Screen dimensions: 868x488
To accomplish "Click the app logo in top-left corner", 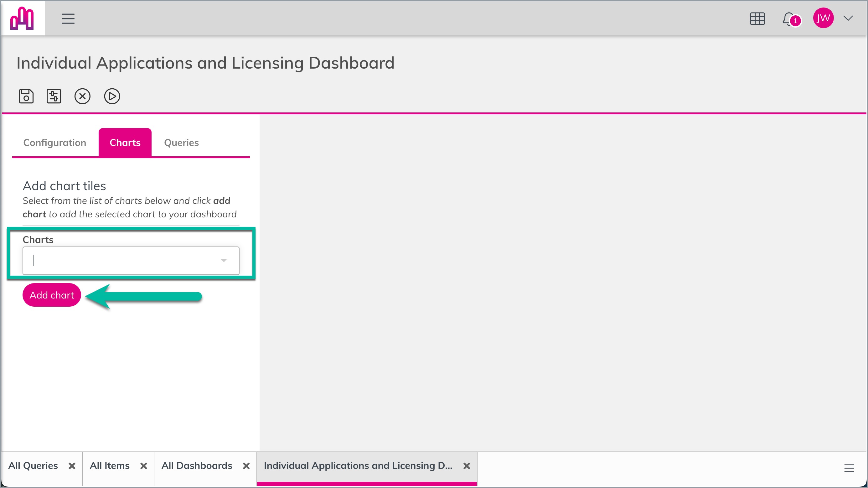I will tap(22, 18).
